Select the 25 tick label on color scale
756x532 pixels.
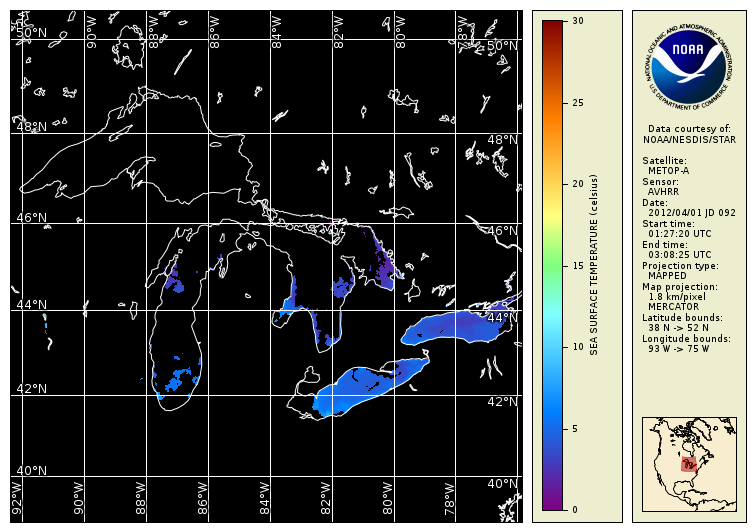[x=578, y=103]
